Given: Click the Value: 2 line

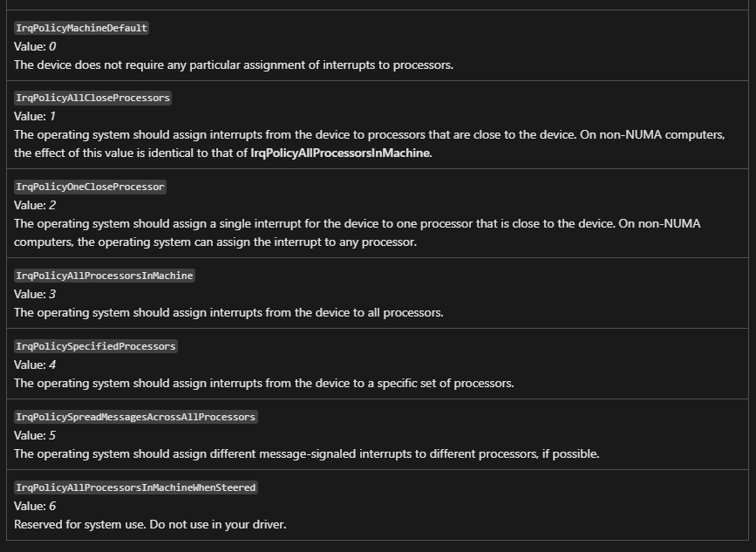Looking at the screenshot, I should pos(35,205).
